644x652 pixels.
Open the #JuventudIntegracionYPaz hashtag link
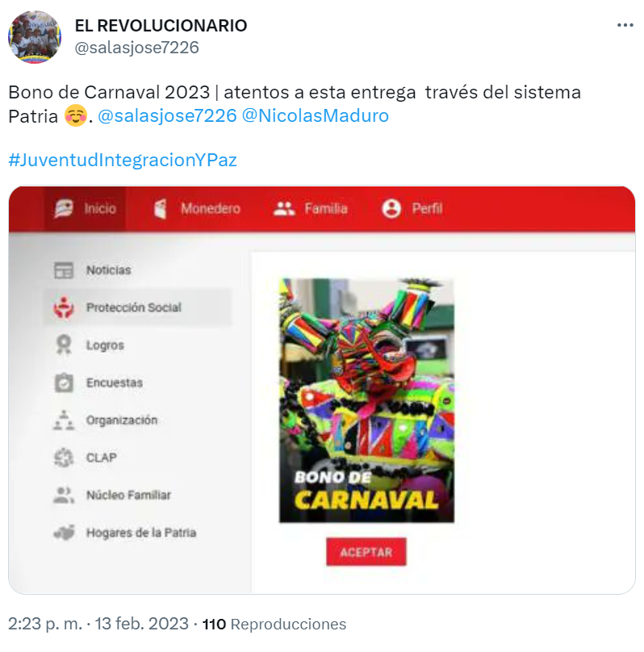(123, 160)
